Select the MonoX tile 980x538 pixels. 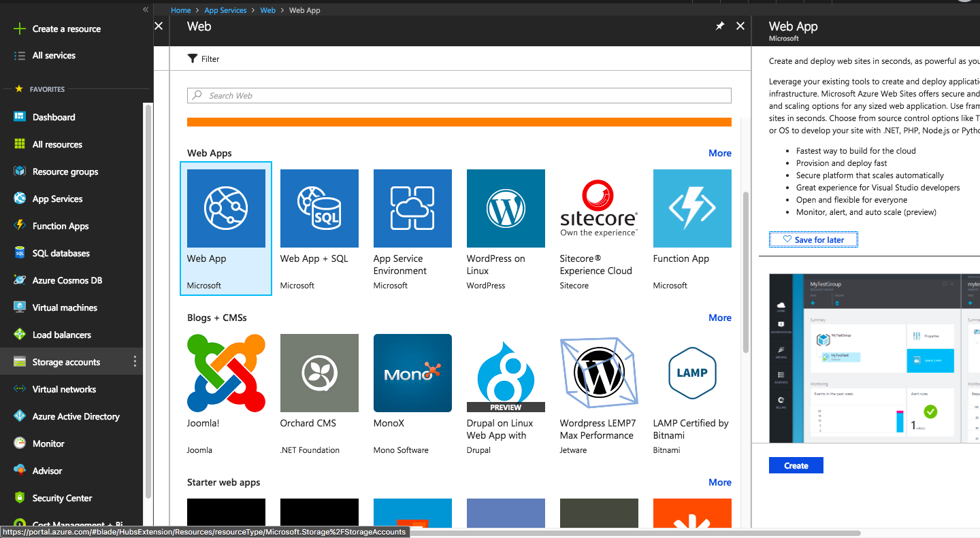(412, 393)
